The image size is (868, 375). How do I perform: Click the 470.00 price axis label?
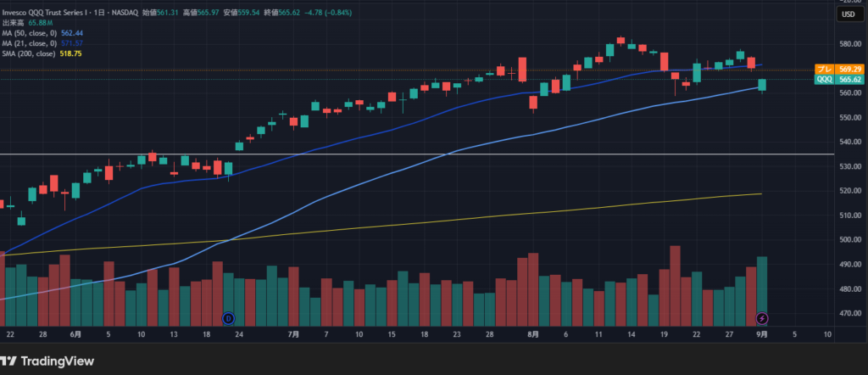pyautogui.click(x=850, y=313)
